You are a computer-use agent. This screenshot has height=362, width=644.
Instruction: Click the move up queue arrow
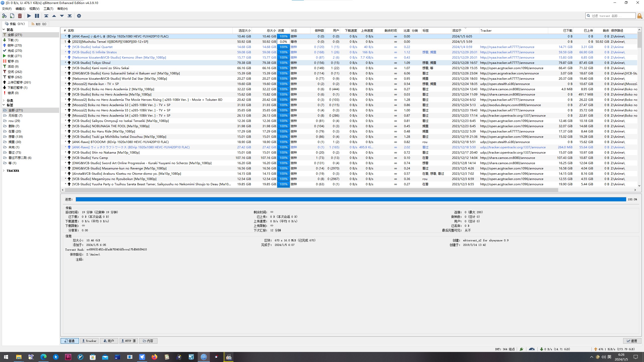click(54, 16)
